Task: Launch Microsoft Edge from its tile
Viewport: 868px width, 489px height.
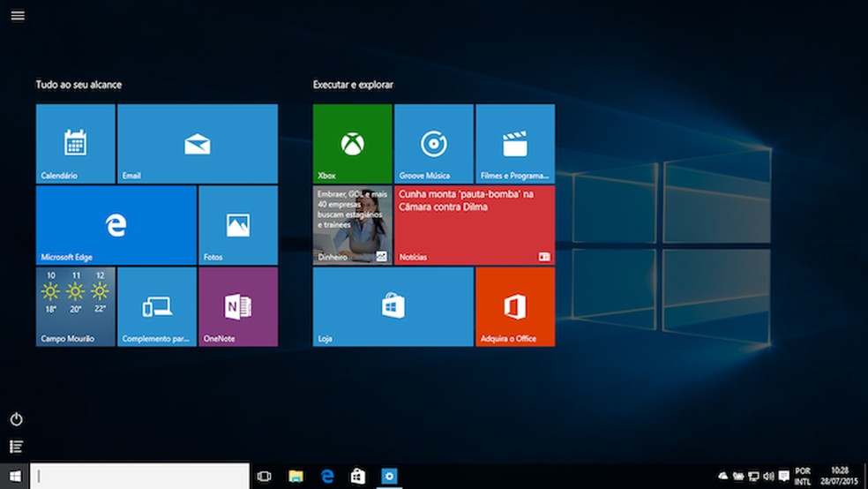Action: [x=116, y=225]
